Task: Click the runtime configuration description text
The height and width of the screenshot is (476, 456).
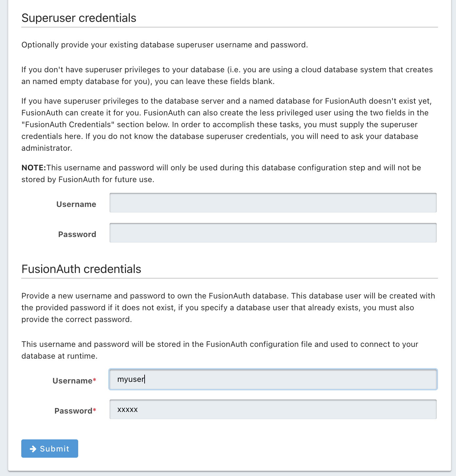Action: tap(219, 350)
